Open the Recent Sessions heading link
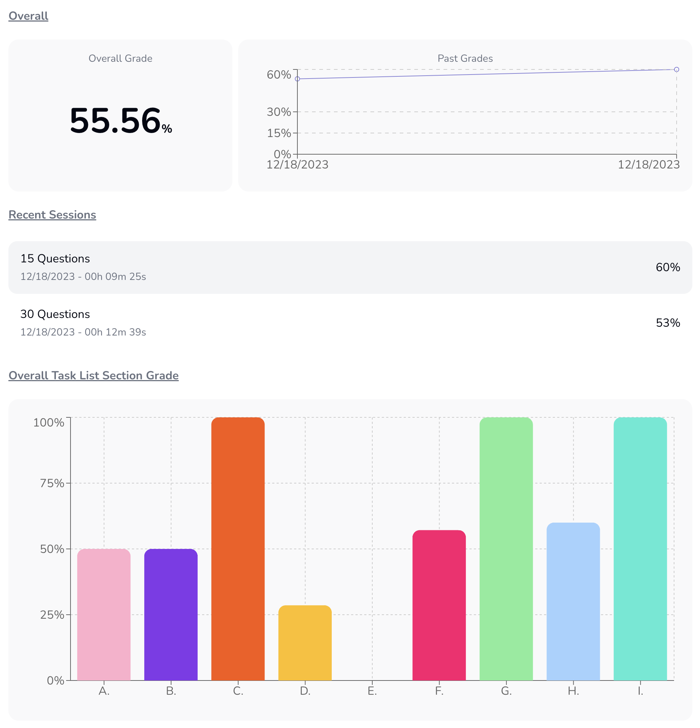Viewport: 700px width, 728px height. point(52,215)
